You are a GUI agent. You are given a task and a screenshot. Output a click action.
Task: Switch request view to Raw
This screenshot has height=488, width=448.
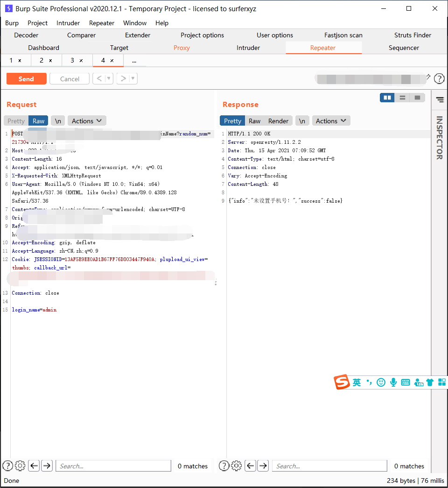[x=39, y=121]
